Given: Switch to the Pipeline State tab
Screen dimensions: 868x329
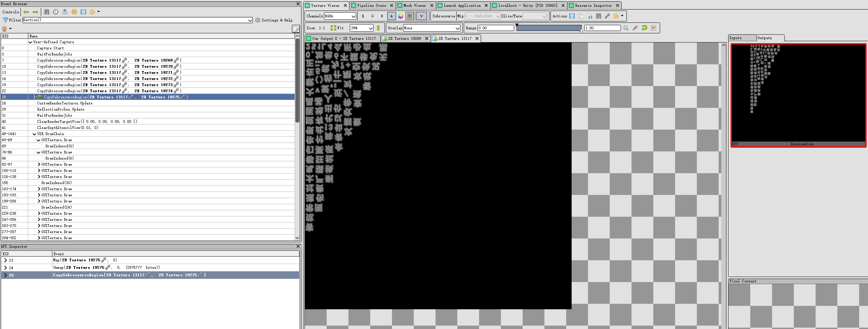Looking at the screenshot, I should 371,5.
